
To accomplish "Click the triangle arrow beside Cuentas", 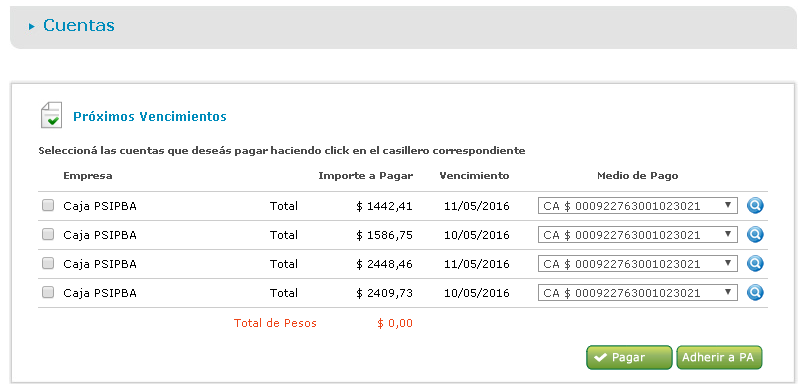I will tap(32, 26).
